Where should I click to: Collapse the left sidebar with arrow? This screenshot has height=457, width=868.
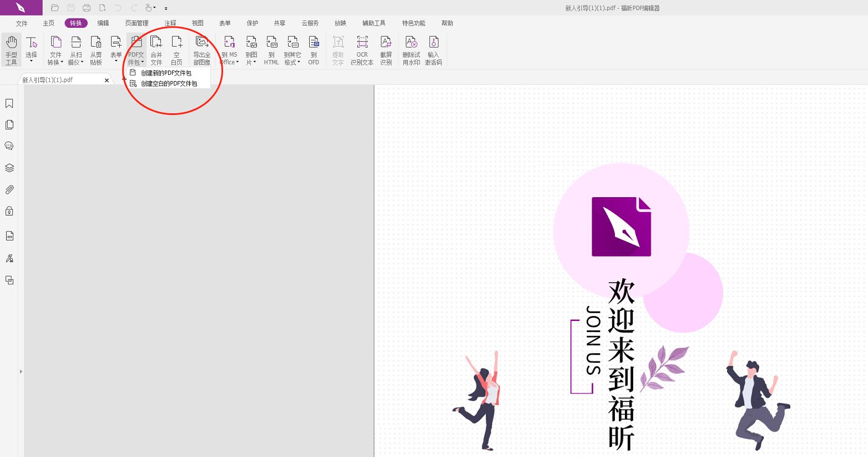pyautogui.click(x=21, y=371)
